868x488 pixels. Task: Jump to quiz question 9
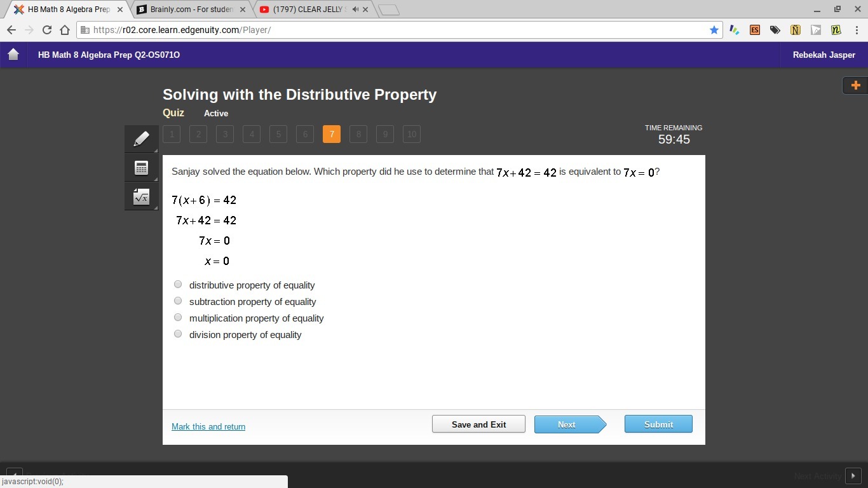[x=385, y=134]
